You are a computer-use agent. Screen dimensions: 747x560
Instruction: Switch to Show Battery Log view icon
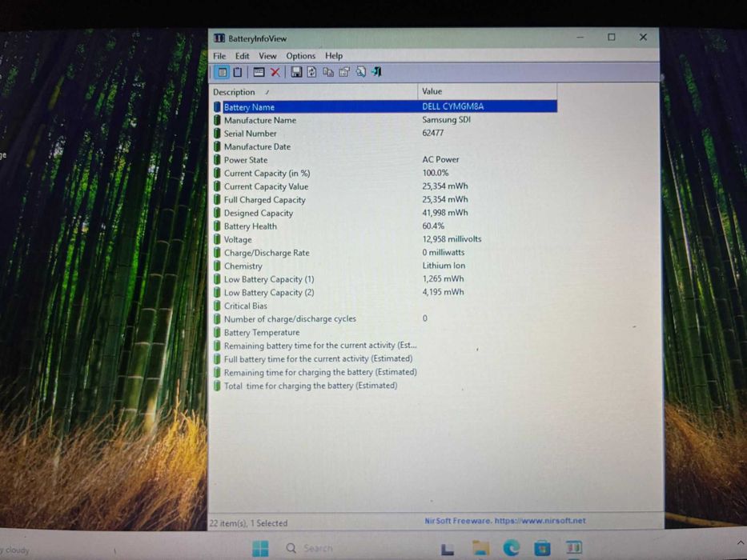click(237, 72)
